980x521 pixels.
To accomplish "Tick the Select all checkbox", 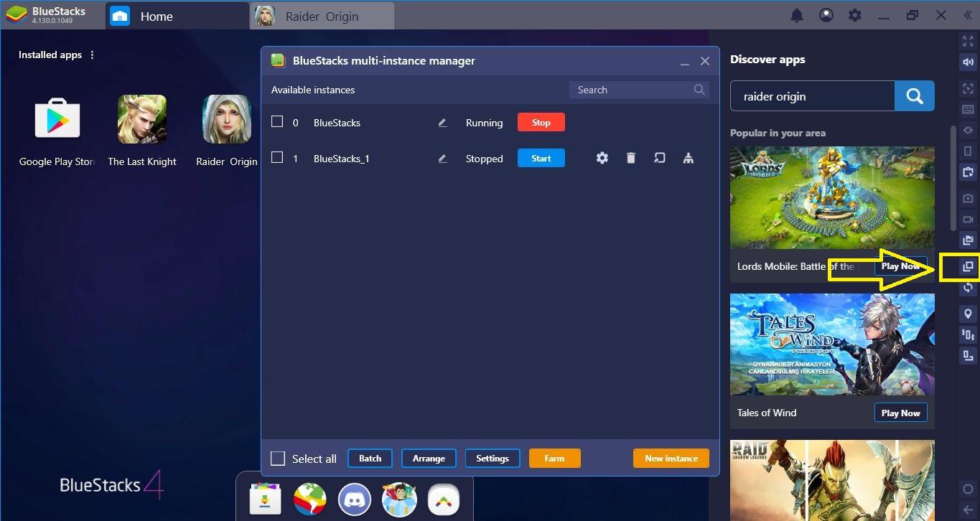I will click(278, 459).
